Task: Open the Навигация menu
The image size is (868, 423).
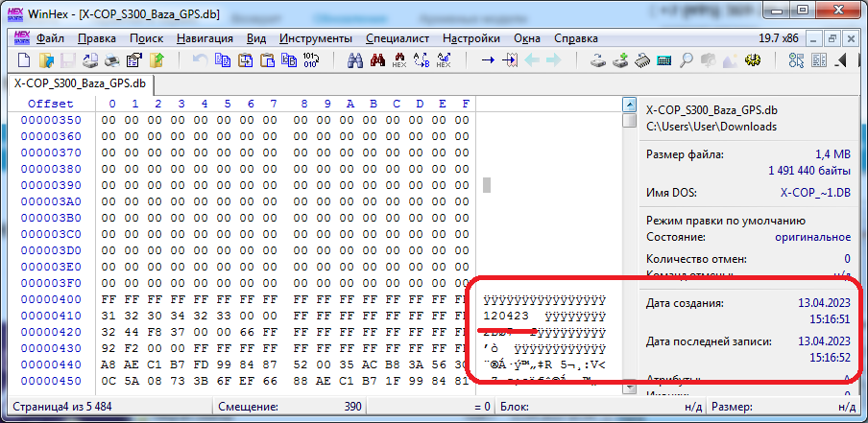Action: pos(205,38)
